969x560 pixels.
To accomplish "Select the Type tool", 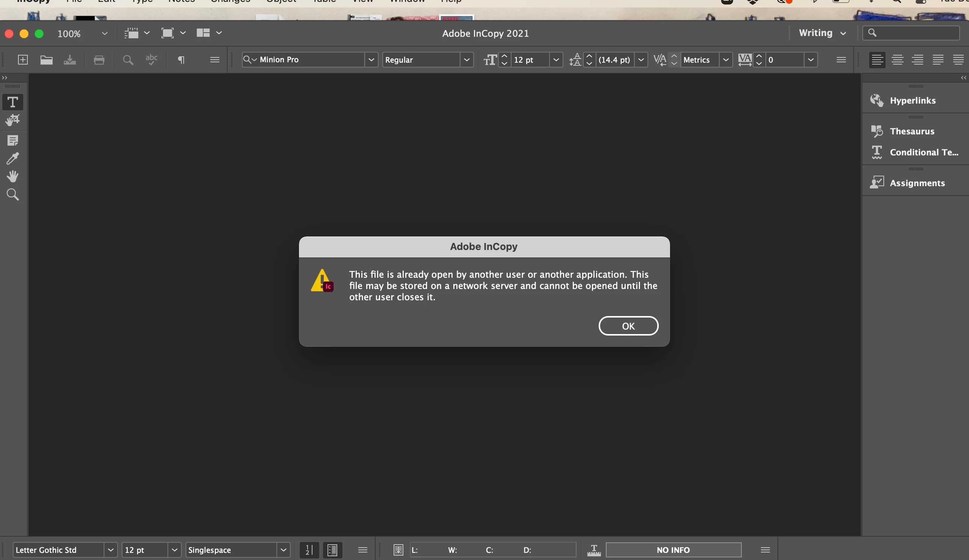I will pos(12,102).
